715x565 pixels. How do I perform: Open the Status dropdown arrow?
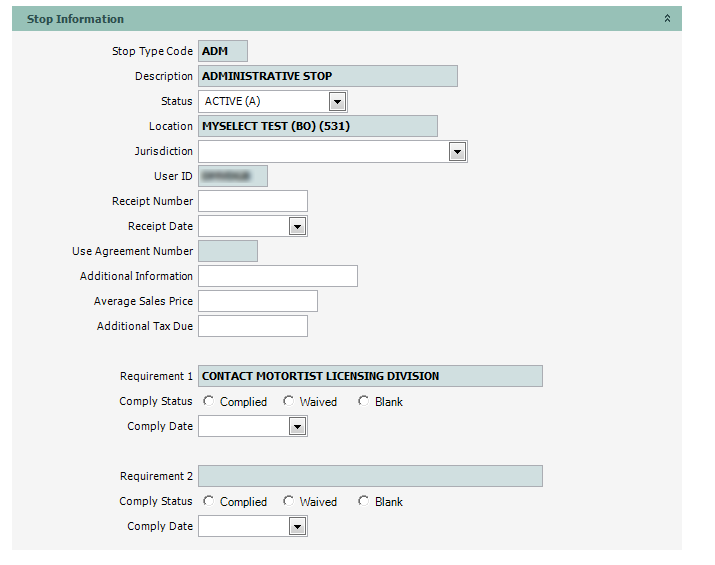coord(337,101)
